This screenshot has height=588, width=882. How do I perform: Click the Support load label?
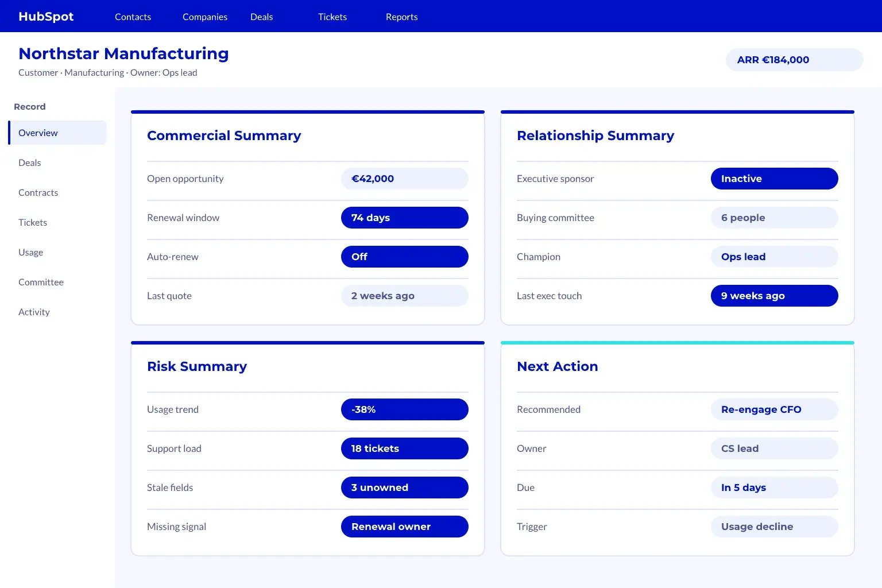point(174,448)
